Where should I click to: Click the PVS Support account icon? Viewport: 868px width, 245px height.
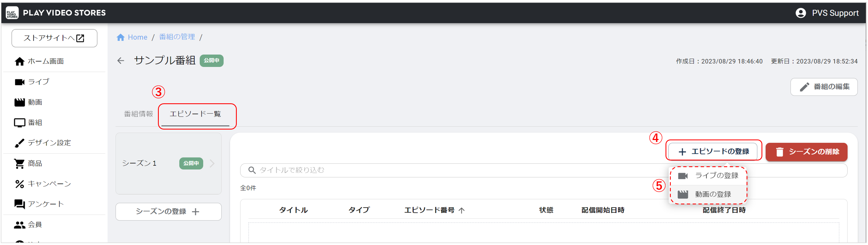pos(801,13)
